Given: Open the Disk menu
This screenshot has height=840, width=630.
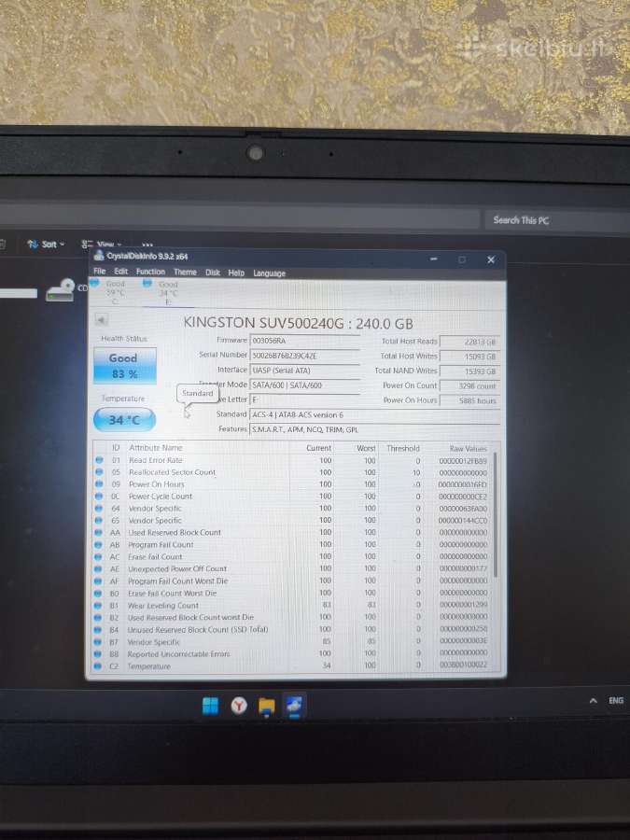Looking at the screenshot, I should [x=213, y=273].
